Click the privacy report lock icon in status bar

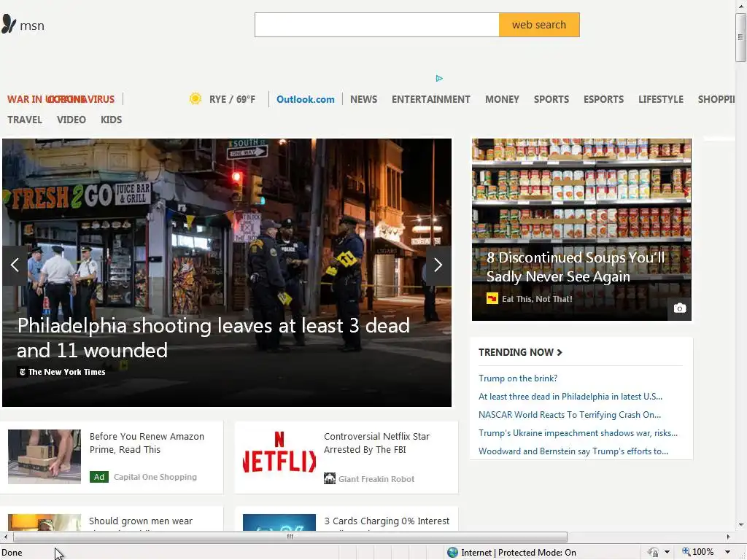(653, 553)
